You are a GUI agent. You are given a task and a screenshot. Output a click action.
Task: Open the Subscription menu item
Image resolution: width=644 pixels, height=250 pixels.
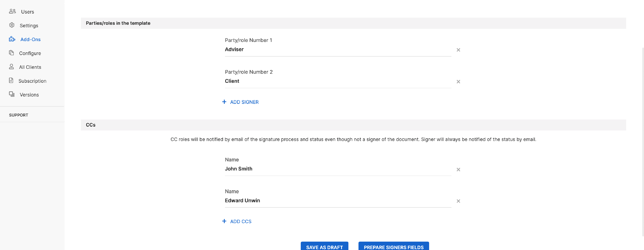click(32, 81)
